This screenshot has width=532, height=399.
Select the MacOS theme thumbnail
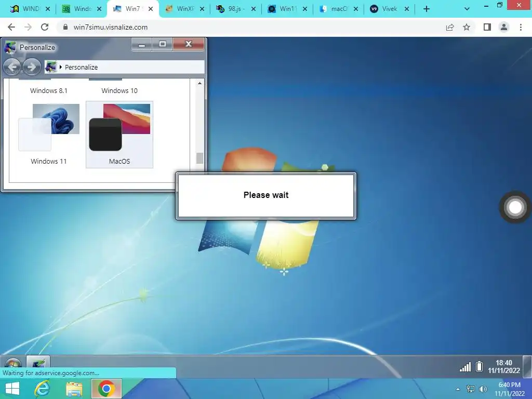pyautogui.click(x=119, y=127)
